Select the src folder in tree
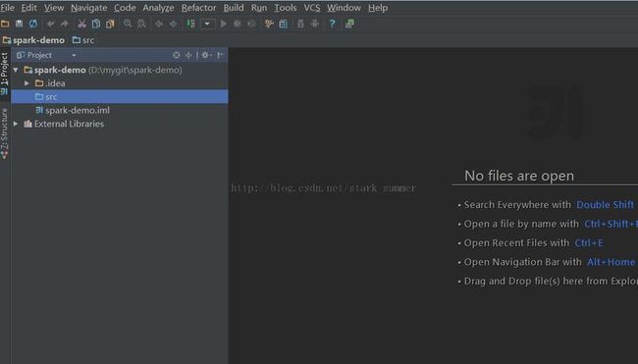This screenshot has height=364, width=638. tap(120, 97)
